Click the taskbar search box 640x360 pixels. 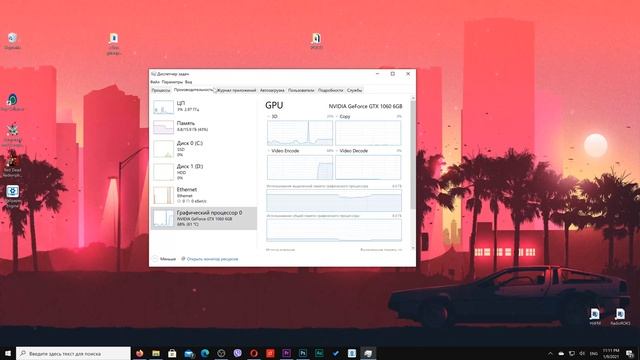click(73, 353)
